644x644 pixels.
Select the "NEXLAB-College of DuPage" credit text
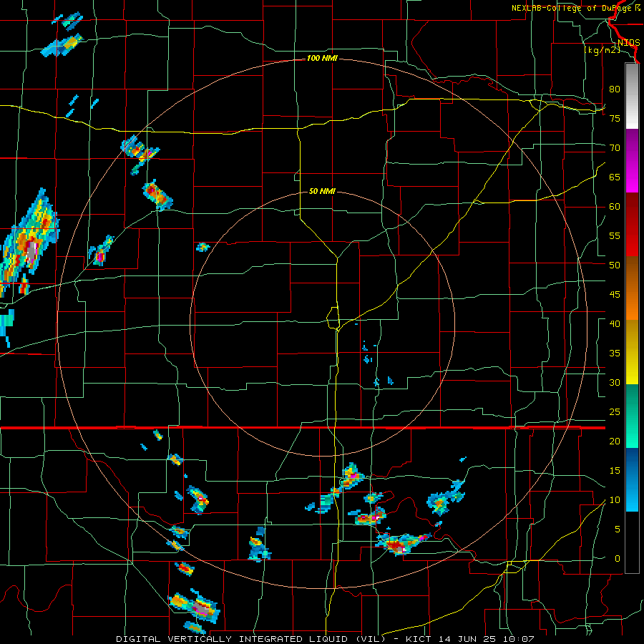click(x=572, y=8)
